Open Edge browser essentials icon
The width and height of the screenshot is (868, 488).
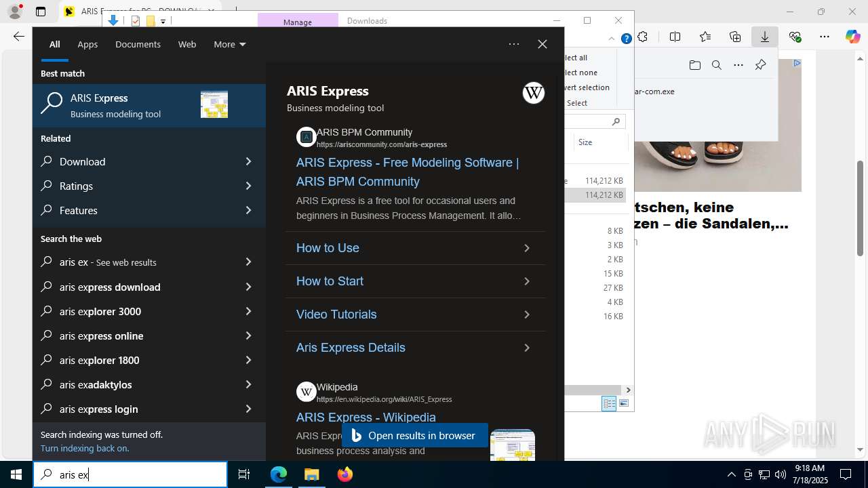tap(795, 37)
